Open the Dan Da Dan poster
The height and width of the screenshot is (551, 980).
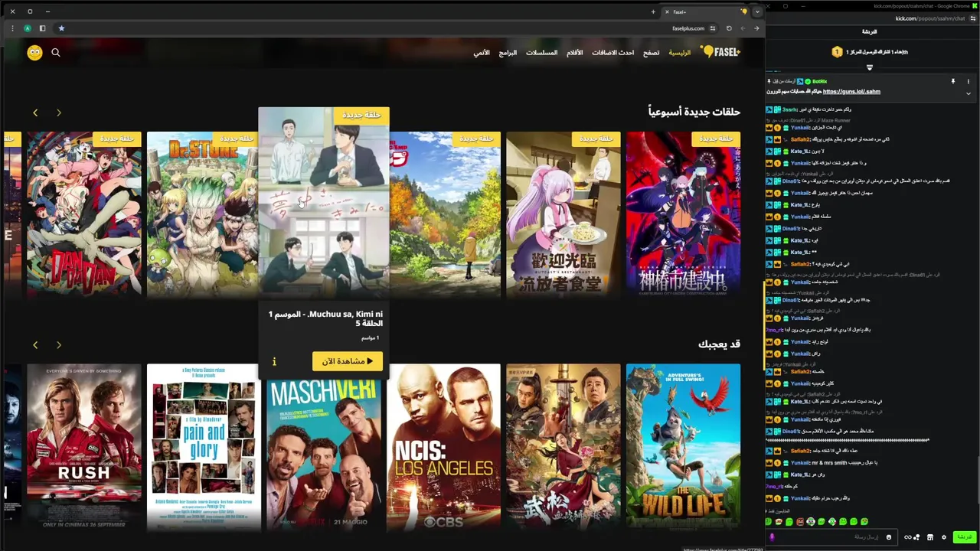[x=84, y=214]
